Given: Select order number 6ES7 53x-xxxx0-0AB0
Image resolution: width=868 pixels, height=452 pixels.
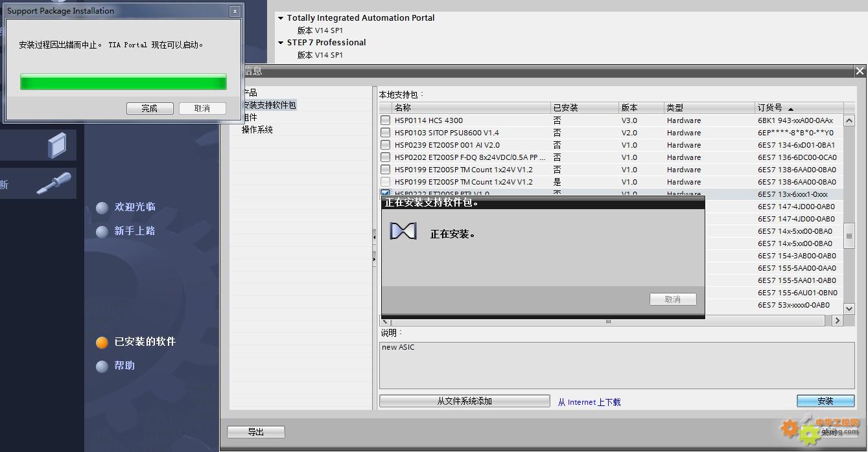Looking at the screenshot, I should [793, 305].
